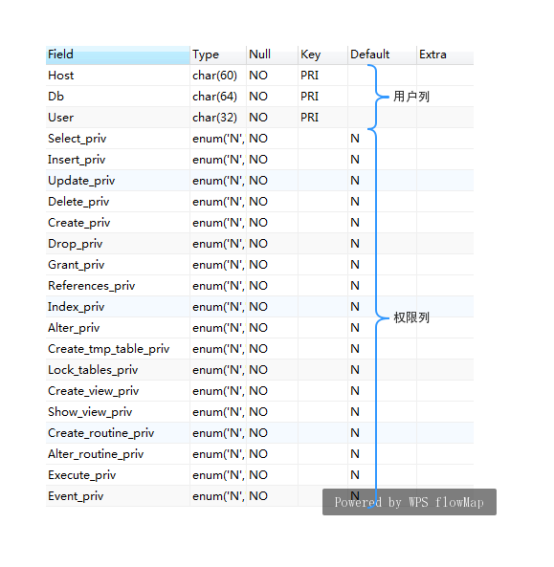Select the Create_priv row

[x=260, y=222]
